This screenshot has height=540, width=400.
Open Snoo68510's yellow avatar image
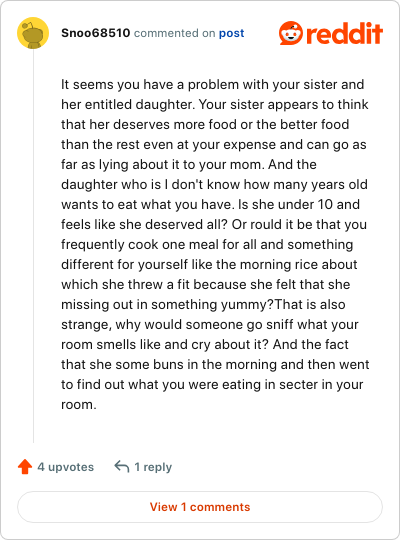33,33
